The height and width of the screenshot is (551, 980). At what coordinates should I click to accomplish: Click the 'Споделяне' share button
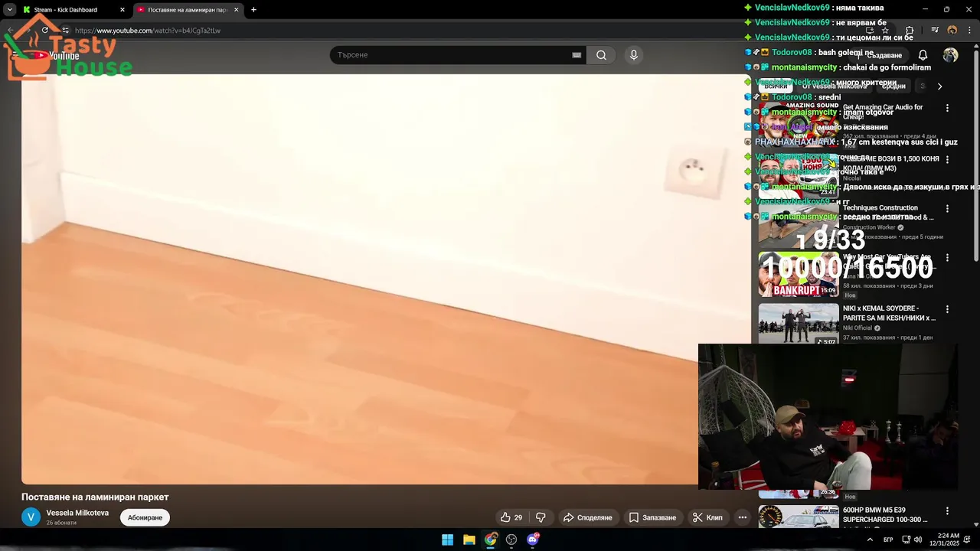click(x=588, y=517)
